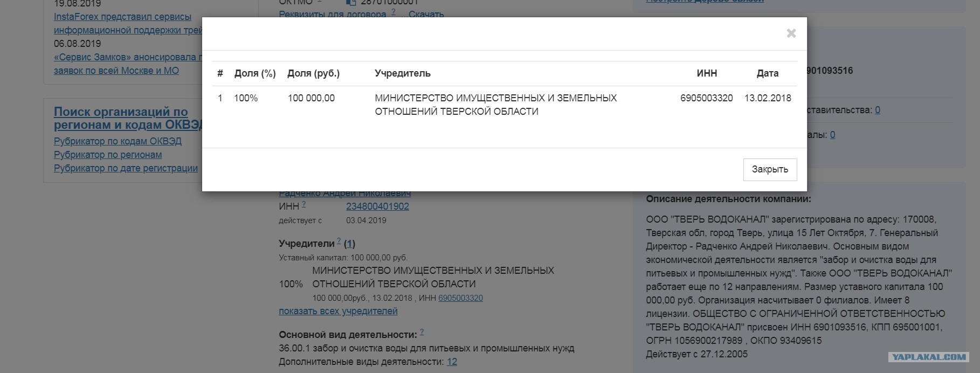Image resolution: width=980 pixels, height=373 pixels.
Task: Select the INN 6905003320 cell in dialog
Action: click(707, 98)
